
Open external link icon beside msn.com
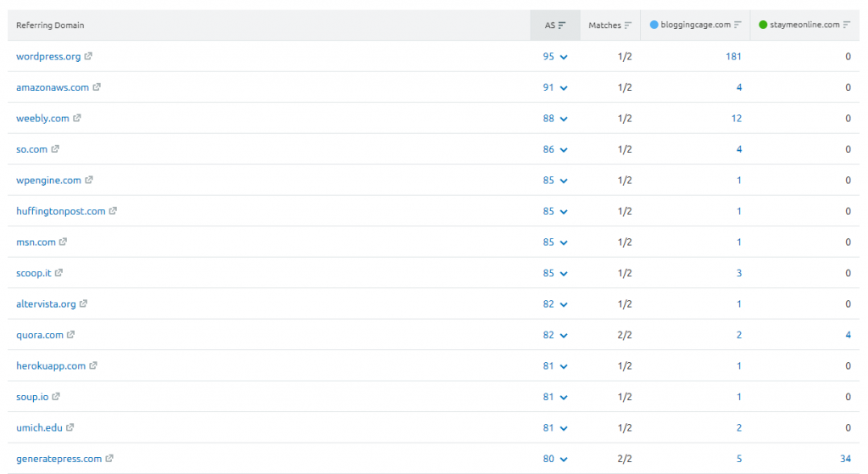(63, 242)
